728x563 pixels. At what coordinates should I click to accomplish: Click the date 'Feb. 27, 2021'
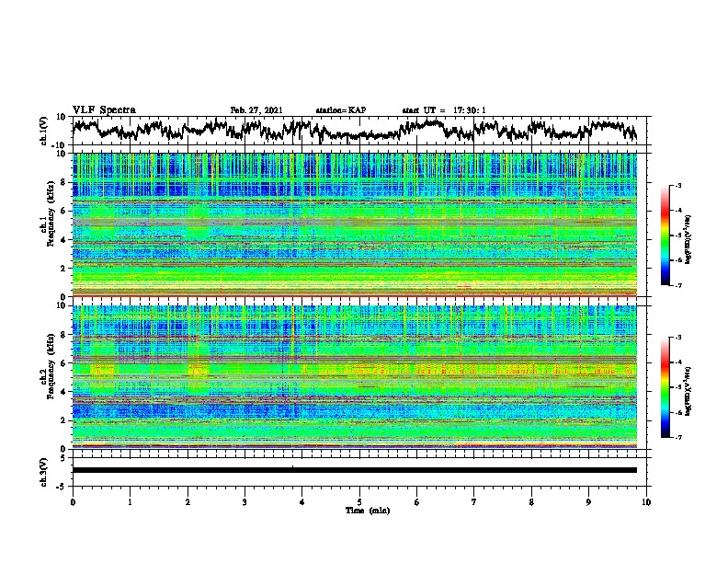coord(256,110)
